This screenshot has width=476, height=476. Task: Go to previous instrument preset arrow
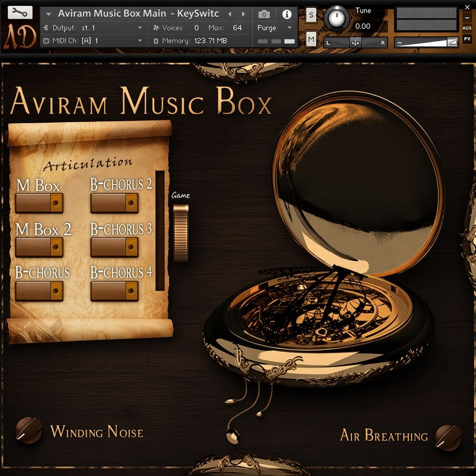(x=230, y=14)
